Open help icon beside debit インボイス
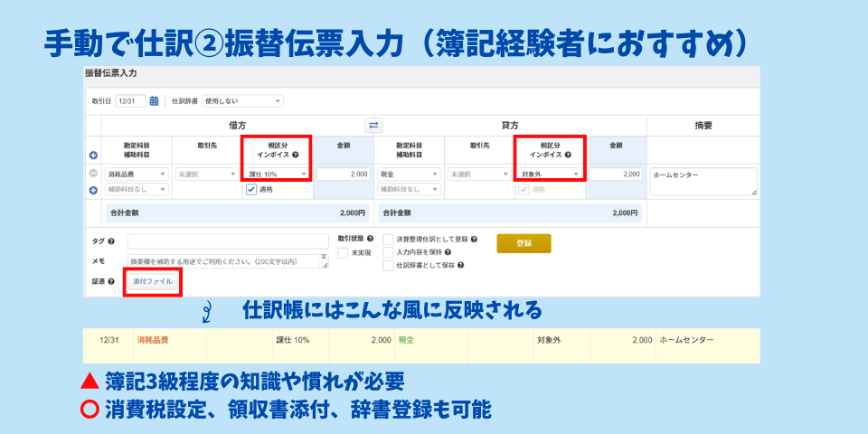Image resolution: width=868 pixels, height=434 pixels. point(295,155)
